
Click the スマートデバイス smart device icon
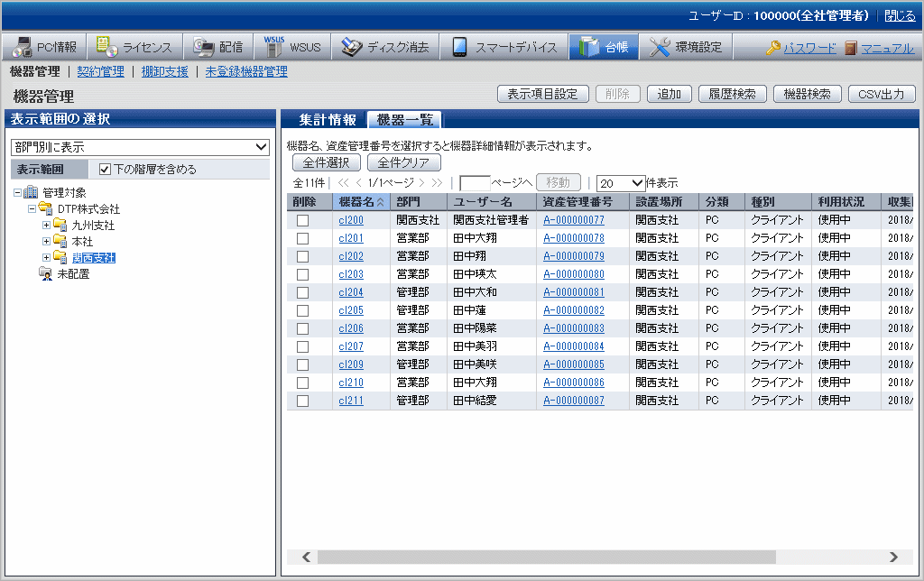click(x=459, y=47)
